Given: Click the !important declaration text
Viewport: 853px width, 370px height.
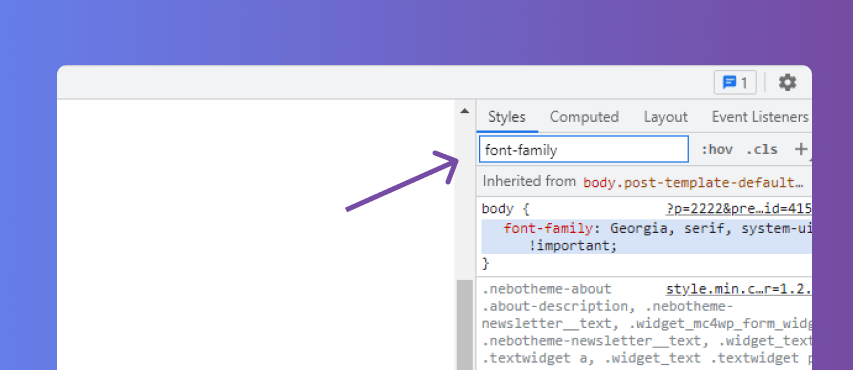Looking at the screenshot, I should [x=572, y=245].
